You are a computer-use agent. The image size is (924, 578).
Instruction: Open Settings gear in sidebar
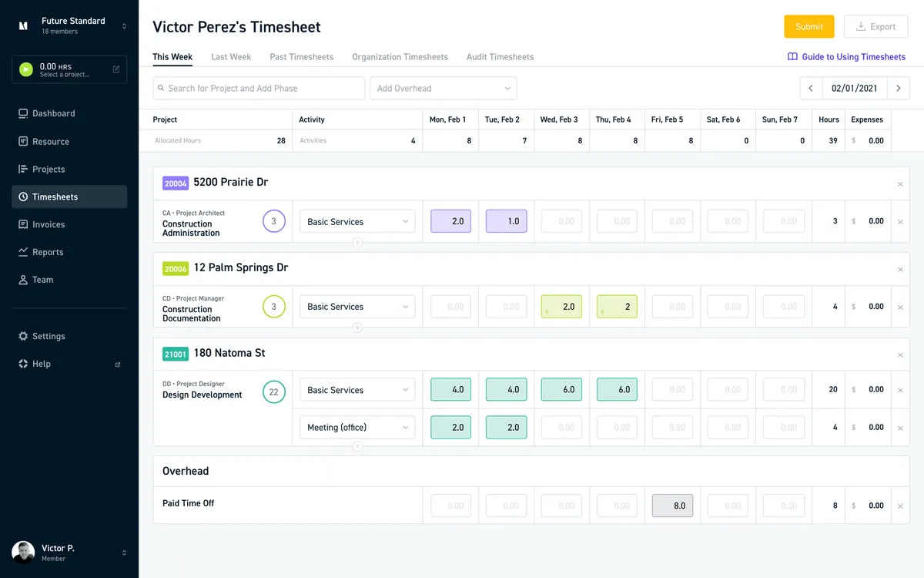(x=23, y=336)
